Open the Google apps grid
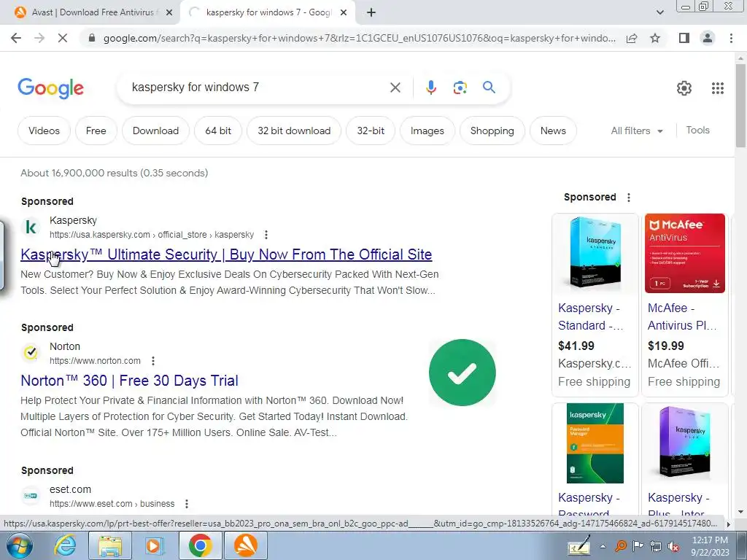The image size is (747, 560). (x=718, y=88)
